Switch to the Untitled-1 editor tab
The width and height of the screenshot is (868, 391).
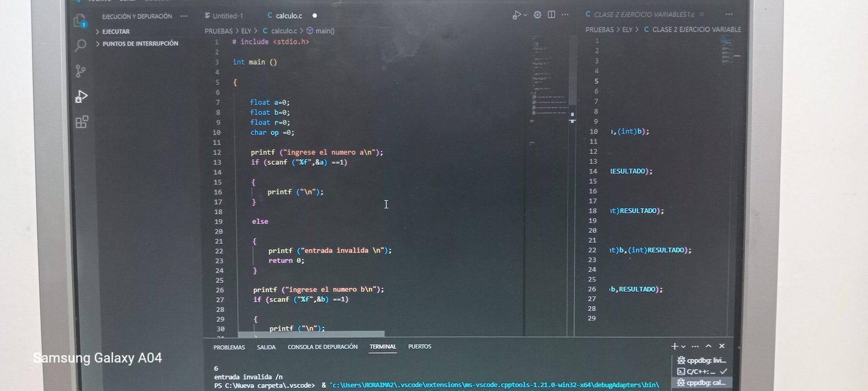[x=227, y=16]
